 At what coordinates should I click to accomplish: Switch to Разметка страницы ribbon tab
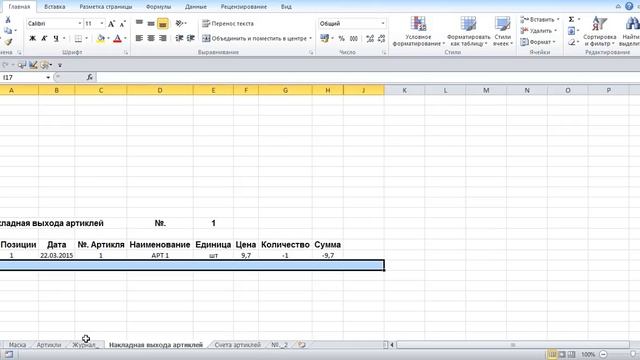point(106,7)
